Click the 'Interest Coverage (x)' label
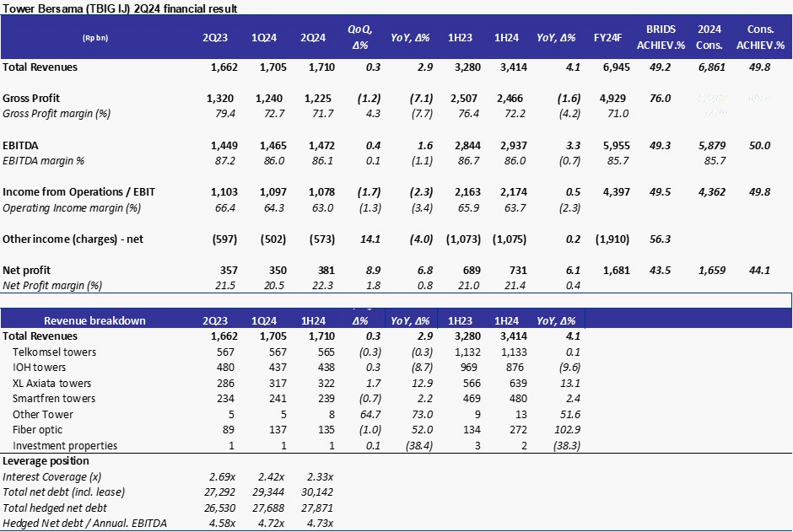Image resolution: width=793 pixels, height=532 pixels. [52, 477]
